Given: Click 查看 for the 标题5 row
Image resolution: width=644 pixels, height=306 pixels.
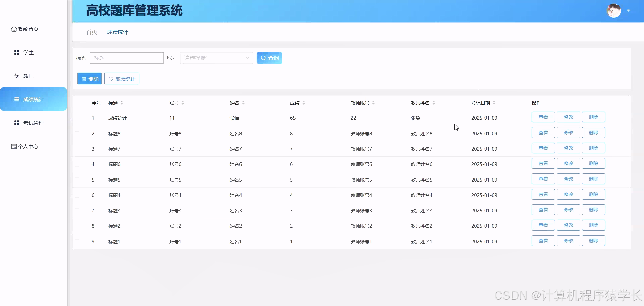Looking at the screenshot, I should pos(543,179).
